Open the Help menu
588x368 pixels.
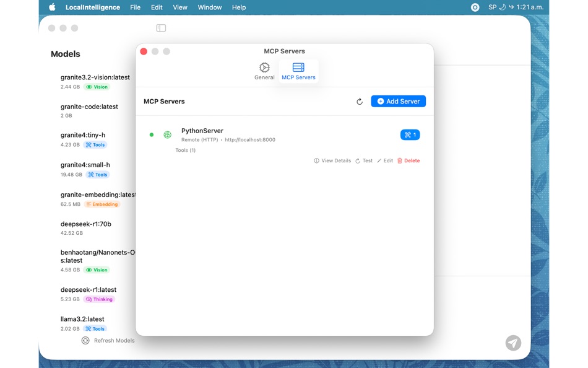pos(239,7)
